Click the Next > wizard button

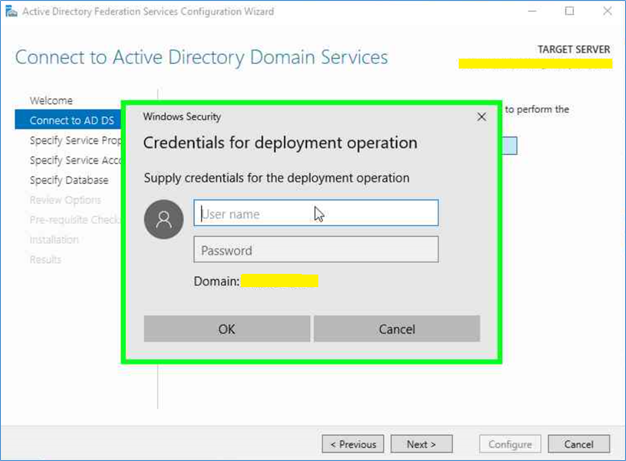tap(422, 444)
